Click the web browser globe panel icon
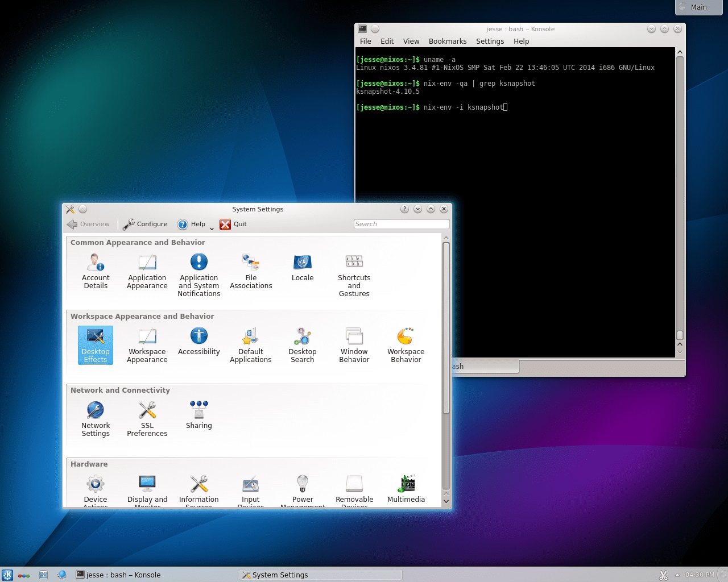This screenshot has height=582, width=728. 62,575
